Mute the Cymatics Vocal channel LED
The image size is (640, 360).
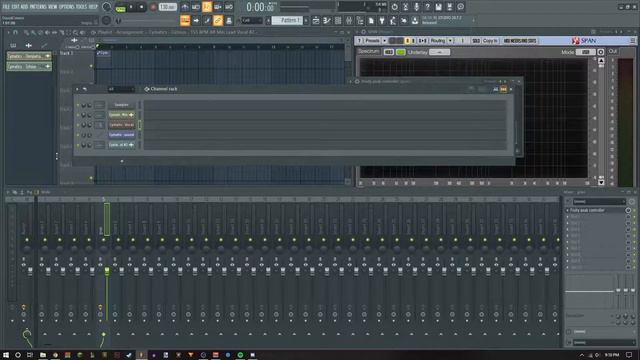78,125
